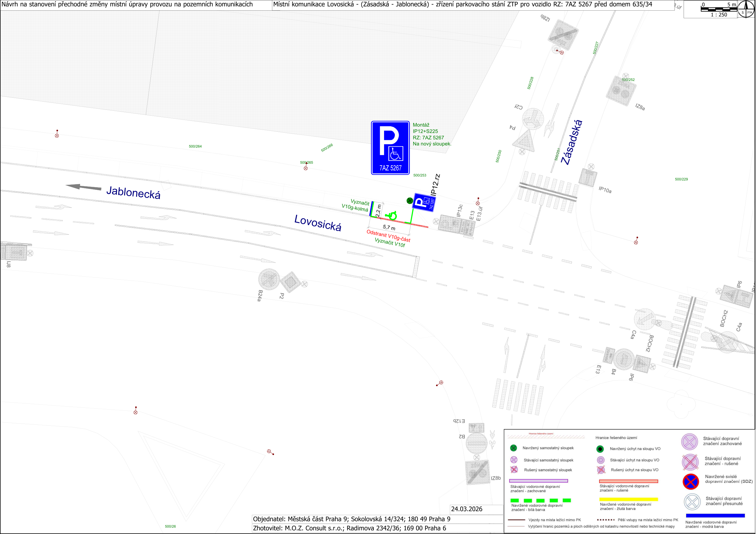The image size is (756, 534).
Task: Click the B24a circular sign symbol
Action: click(x=269, y=279)
